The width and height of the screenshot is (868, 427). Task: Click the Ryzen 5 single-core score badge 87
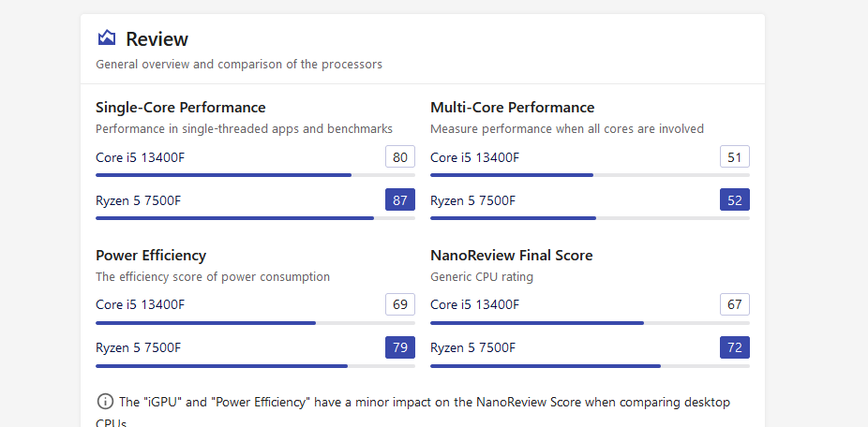pos(400,200)
